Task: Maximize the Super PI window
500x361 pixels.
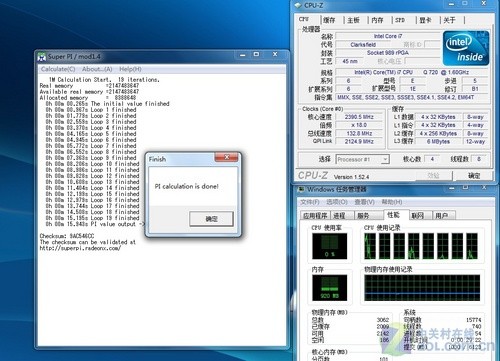Action: tap(256, 54)
